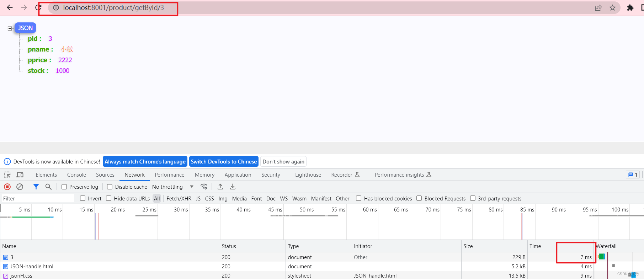Open the Memory tab
The image size is (644, 279).
[204, 175]
